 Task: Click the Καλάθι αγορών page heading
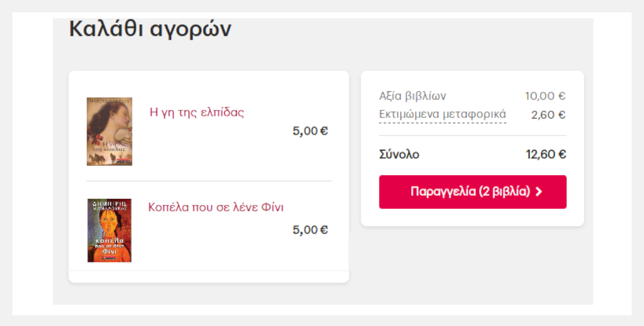pyautogui.click(x=150, y=29)
